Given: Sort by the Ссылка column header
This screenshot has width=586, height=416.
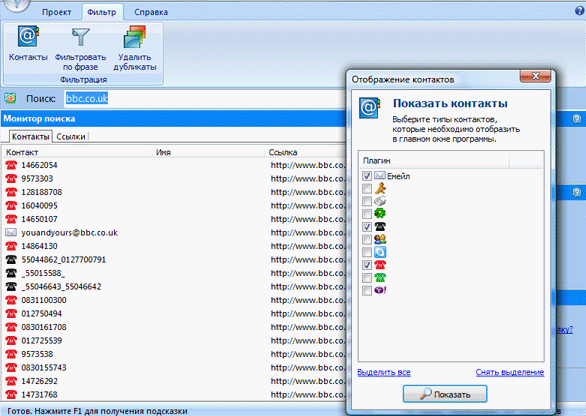Looking at the screenshot, I should pyautogui.click(x=306, y=152).
